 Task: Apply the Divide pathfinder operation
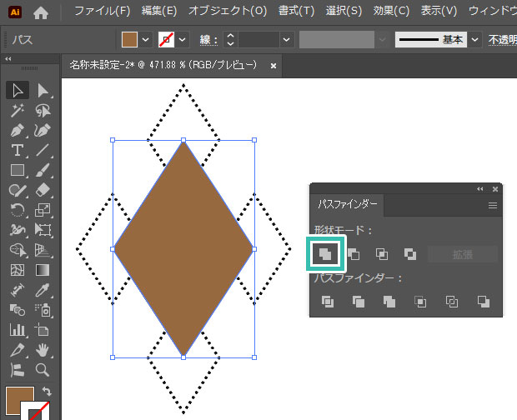tap(328, 302)
